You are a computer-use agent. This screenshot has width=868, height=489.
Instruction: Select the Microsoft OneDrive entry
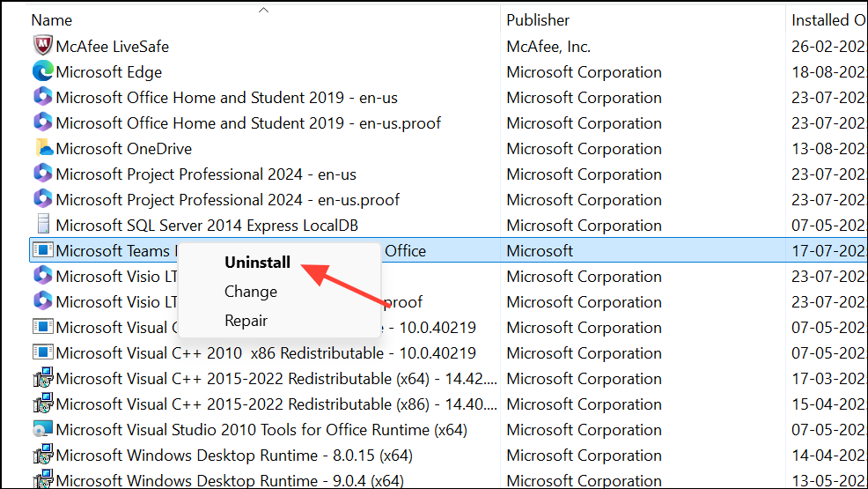(124, 148)
